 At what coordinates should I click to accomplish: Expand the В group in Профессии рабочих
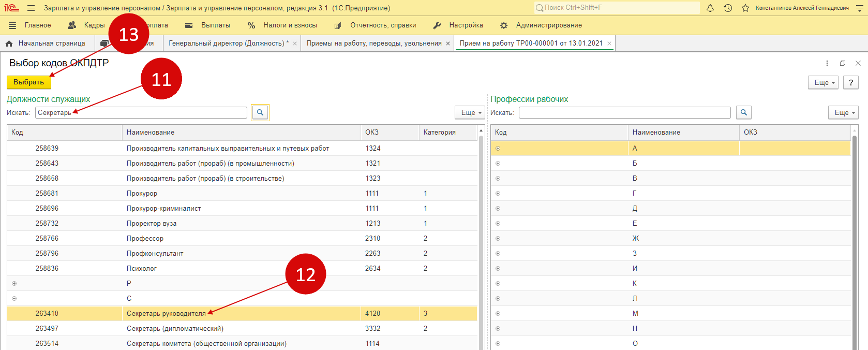point(498,178)
